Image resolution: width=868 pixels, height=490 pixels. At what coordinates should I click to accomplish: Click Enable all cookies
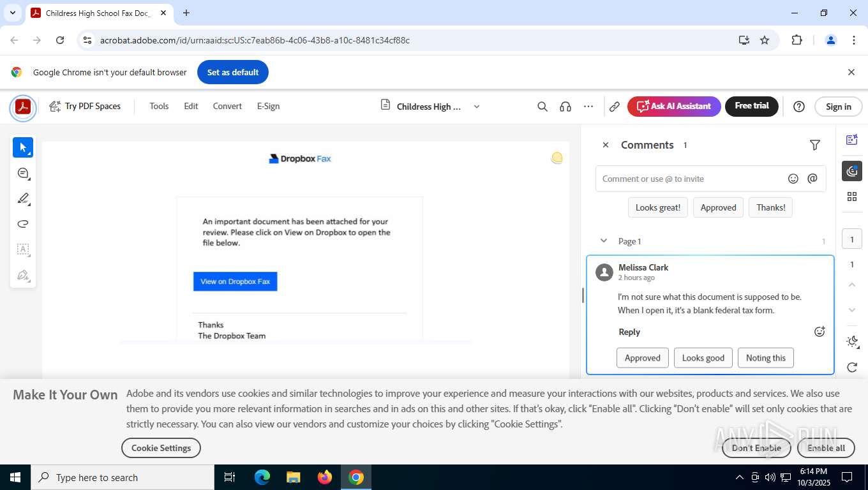pyautogui.click(x=826, y=448)
